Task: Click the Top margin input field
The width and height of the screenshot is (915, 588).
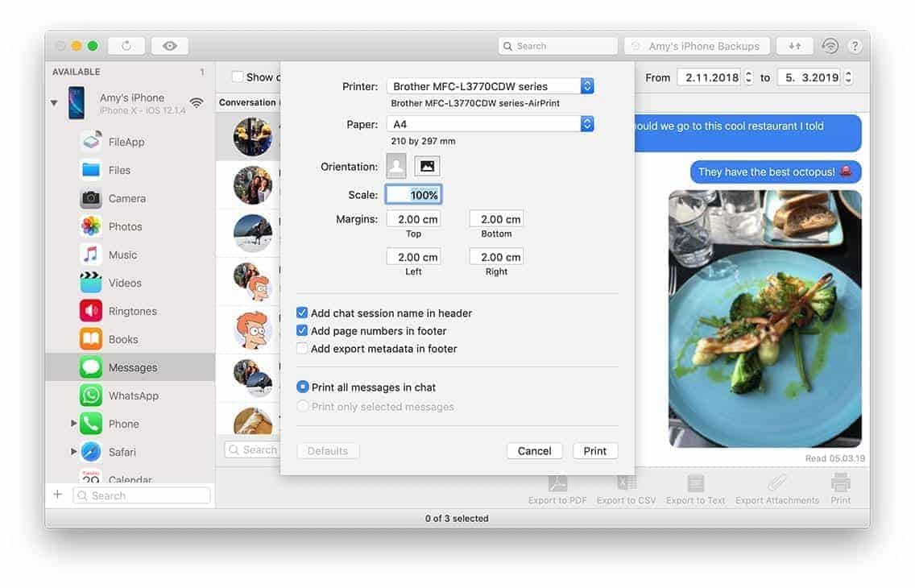Action: [413, 219]
